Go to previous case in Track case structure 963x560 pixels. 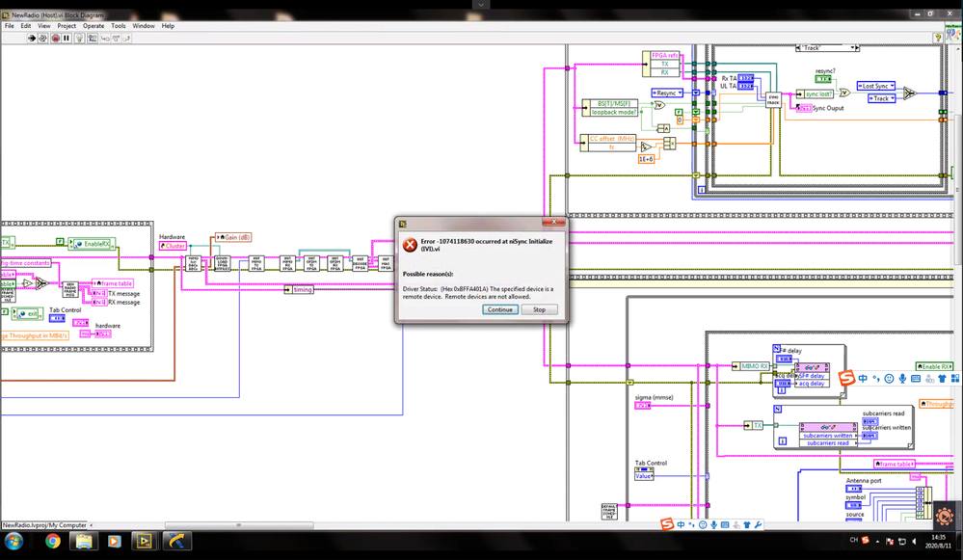(798, 48)
